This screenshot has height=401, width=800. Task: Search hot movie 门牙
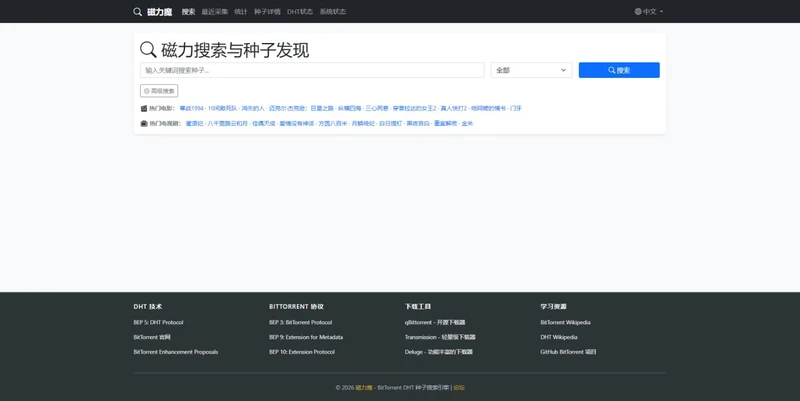point(516,108)
